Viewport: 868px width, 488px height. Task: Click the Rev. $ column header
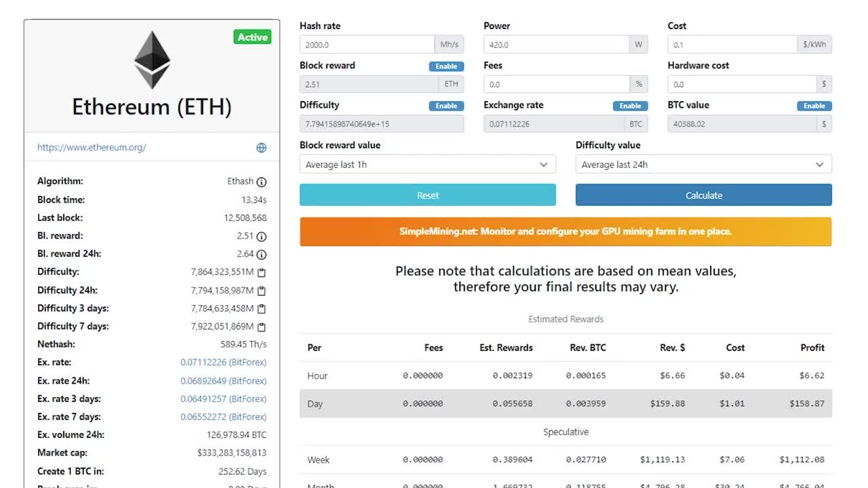point(672,348)
